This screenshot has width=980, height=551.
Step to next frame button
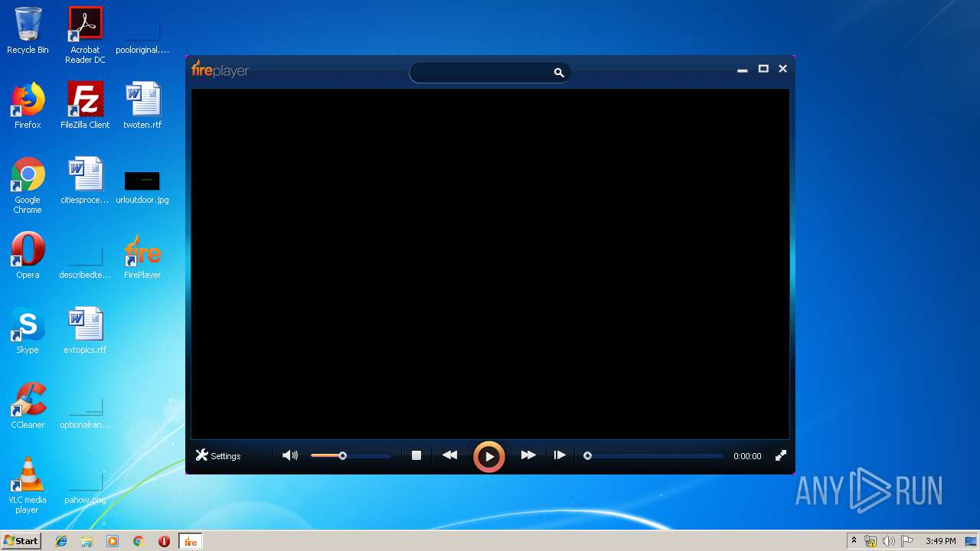[x=560, y=455]
